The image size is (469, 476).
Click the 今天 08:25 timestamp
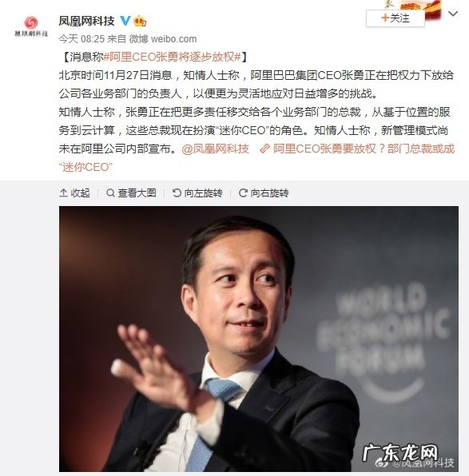[x=81, y=39]
